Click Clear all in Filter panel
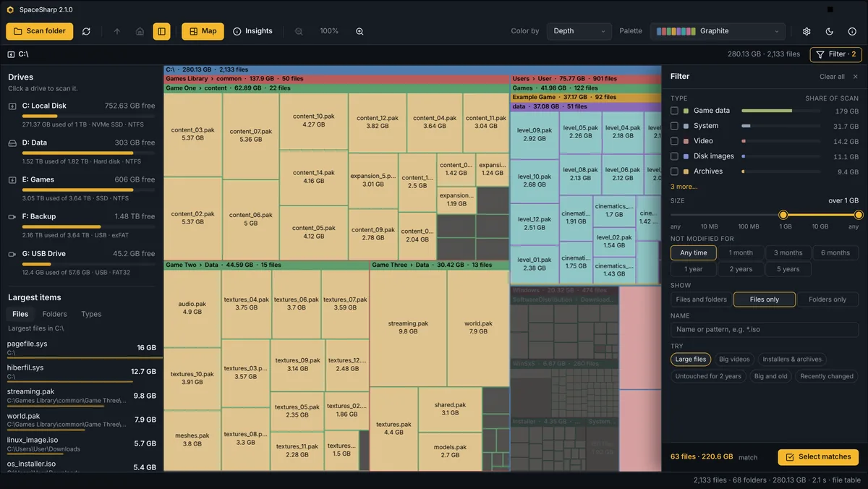 tap(832, 77)
